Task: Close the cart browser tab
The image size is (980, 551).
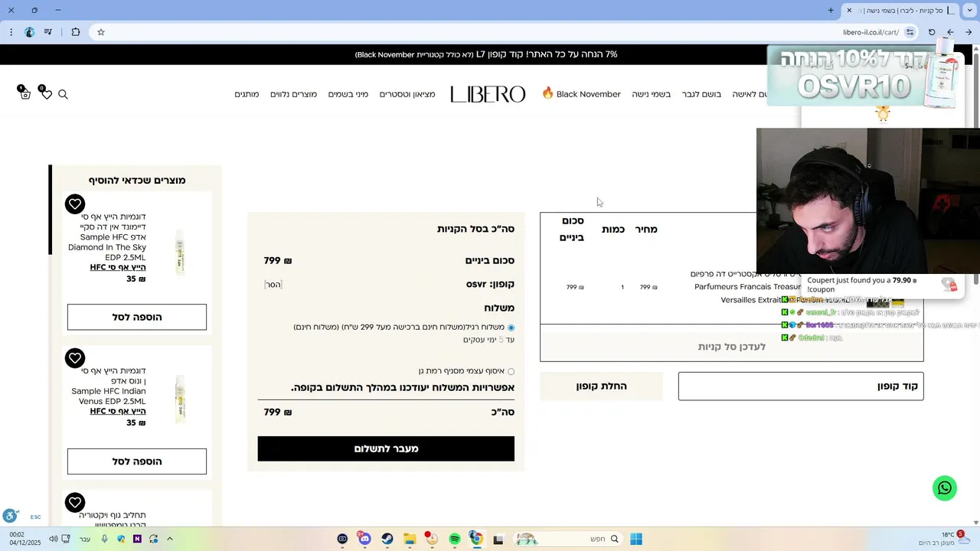Action: tap(848, 10)
